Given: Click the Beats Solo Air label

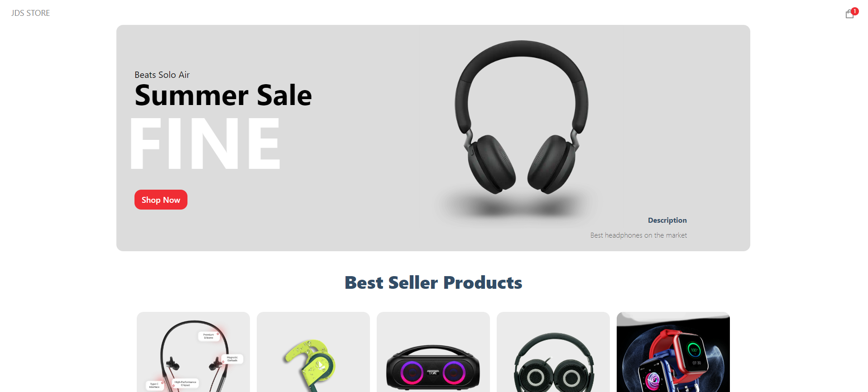Looking at the screenshot, I should tap(162, 75).
